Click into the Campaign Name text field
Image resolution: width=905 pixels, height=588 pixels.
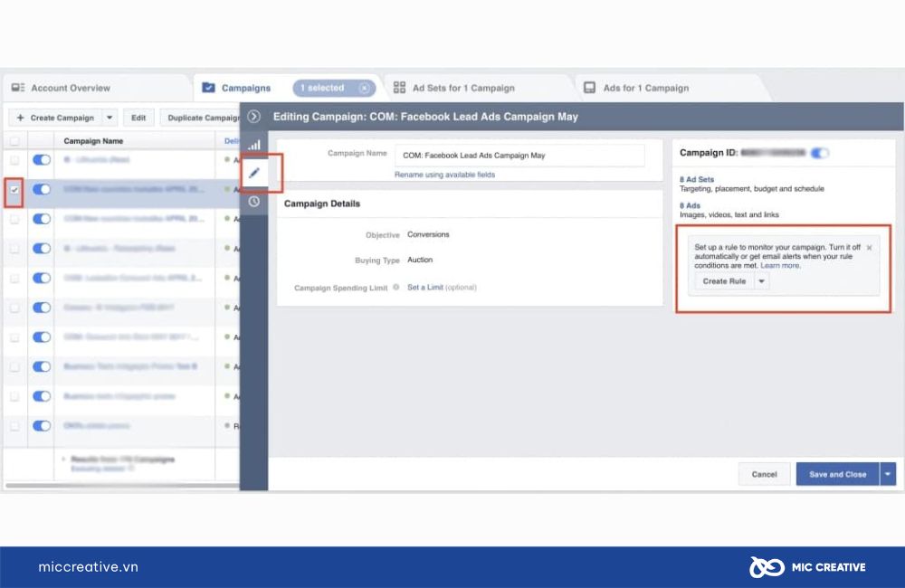tap(519, 156)
